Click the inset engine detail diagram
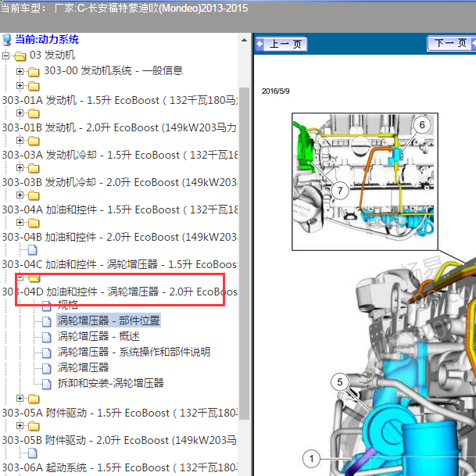The image size is (476, 476). click(365, 181)
